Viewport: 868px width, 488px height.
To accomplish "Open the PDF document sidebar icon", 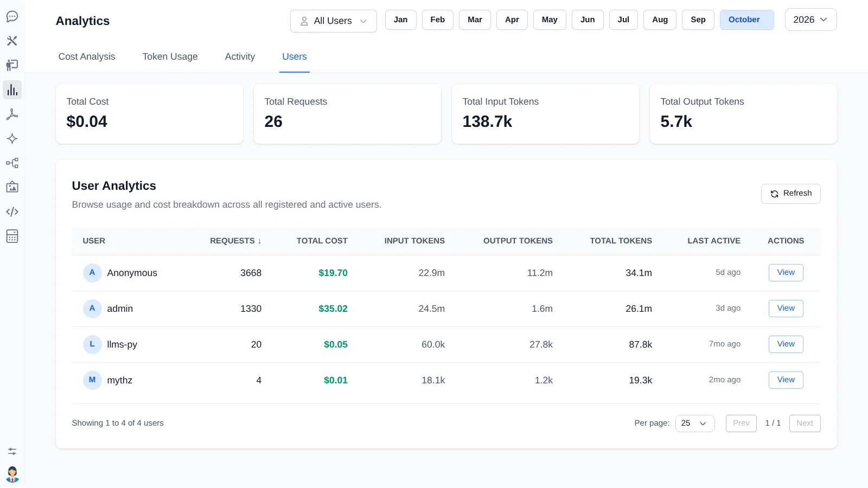I will point(12,114).
